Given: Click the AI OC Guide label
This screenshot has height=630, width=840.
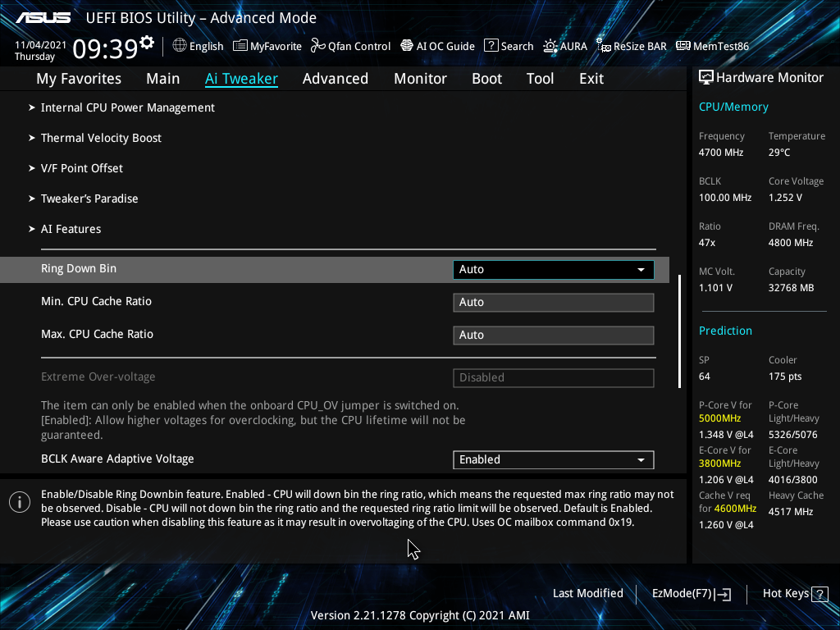Looking at the screenshot, I should (445, 47).
